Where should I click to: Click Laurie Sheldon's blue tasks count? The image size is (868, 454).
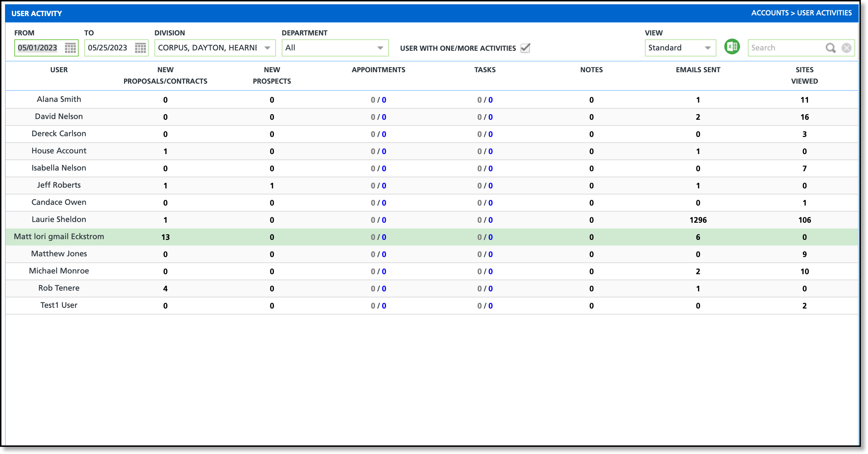[490, 220]
